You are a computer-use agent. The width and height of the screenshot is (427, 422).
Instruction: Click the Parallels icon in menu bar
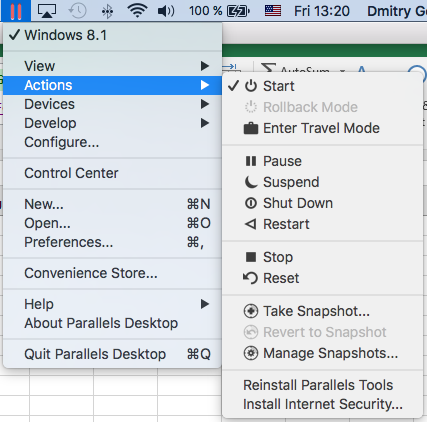(16, 11)
